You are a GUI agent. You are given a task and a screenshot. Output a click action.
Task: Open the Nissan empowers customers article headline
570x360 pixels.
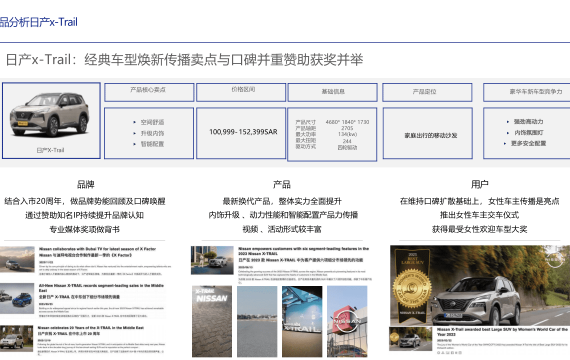(x=304, y=251)
